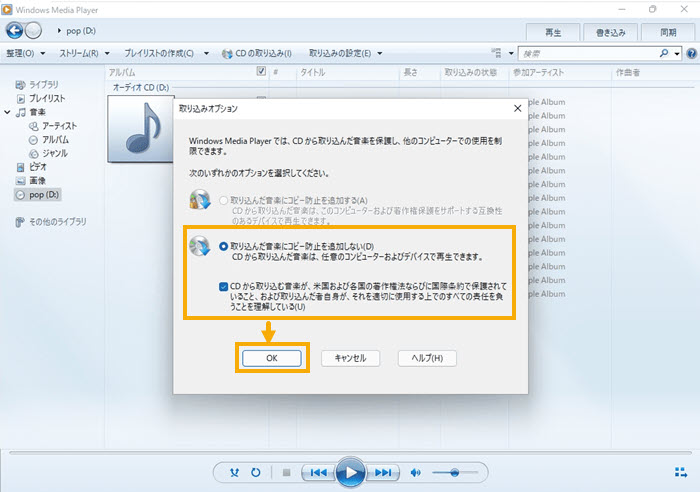Switch to the 再生 tab
The width and height of the screenshot is (700, 492).
click(x=553, y=33)
